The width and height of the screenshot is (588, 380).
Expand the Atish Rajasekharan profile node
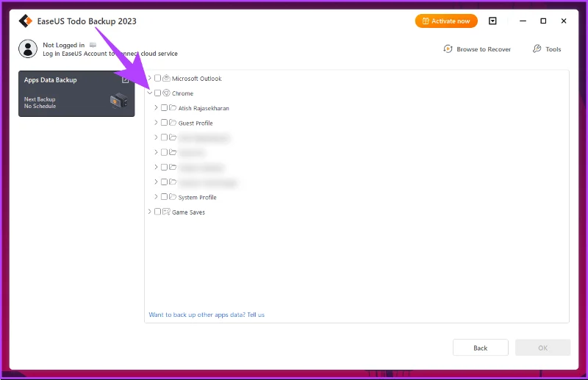pyautogui.click(x=156, y=107)
